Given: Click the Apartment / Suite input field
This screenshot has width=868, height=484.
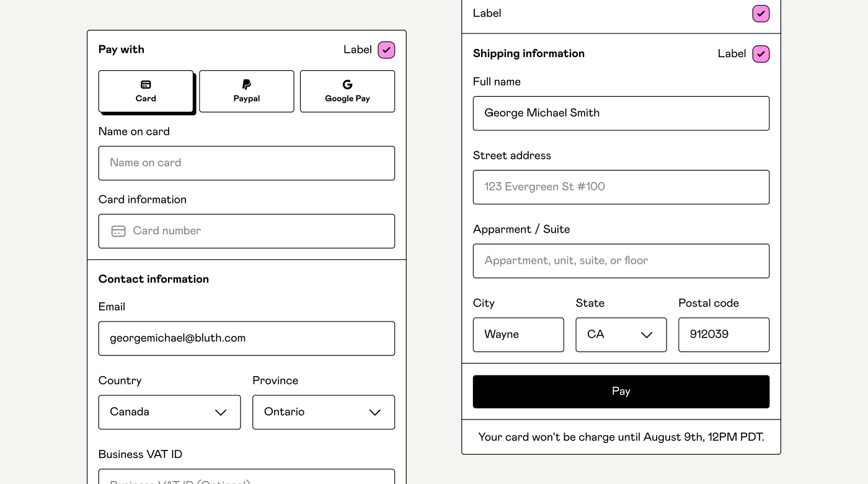Looking at the screenshot, I should 621,261.
